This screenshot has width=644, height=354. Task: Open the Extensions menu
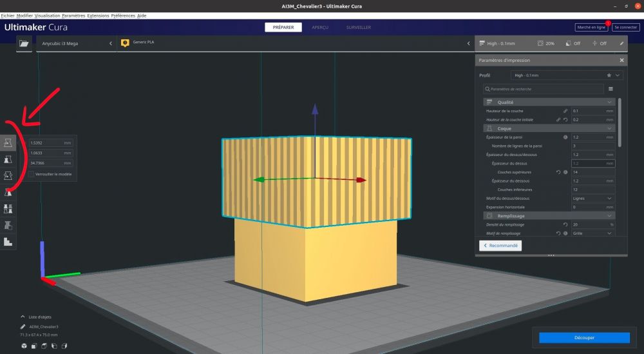tap(98, 15)
